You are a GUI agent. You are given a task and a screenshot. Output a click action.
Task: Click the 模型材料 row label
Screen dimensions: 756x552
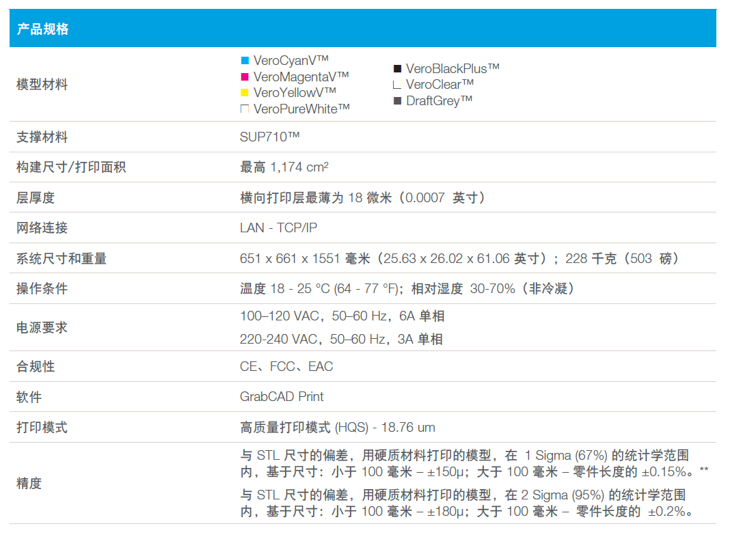click(42, 85)
